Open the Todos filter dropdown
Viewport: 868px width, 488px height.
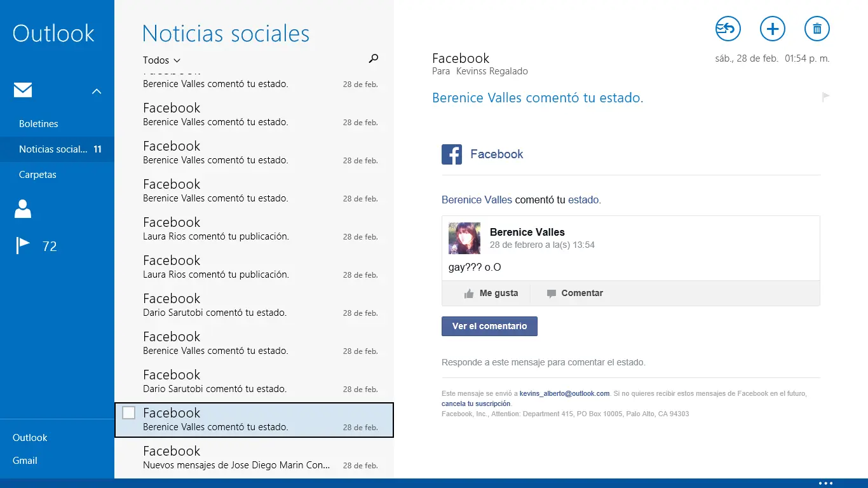(161, 60)
